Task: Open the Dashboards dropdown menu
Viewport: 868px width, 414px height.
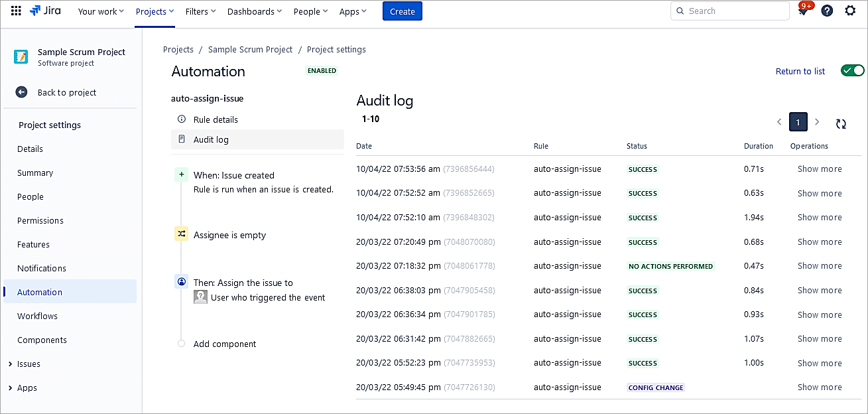Action: click(x=254, y=11)
